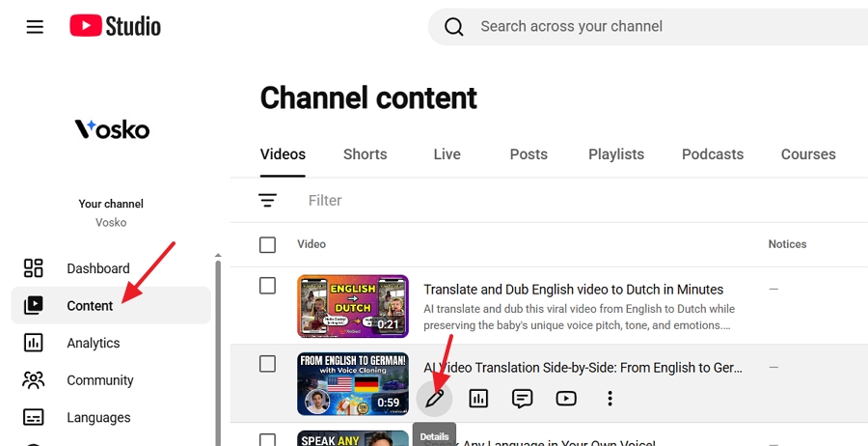This screenshot has height=446, width=868.
Task: Open Dashboard in the sidebar
Action: [111, 268]
